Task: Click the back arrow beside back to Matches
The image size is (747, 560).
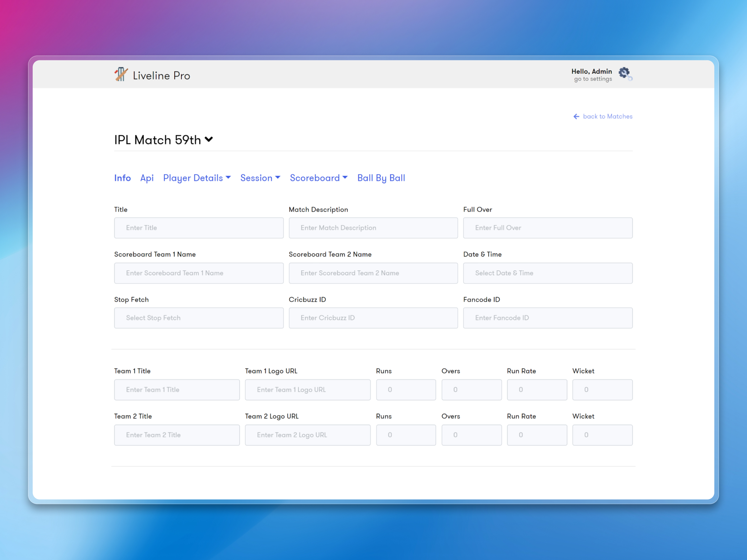Action: click(576, 116)
